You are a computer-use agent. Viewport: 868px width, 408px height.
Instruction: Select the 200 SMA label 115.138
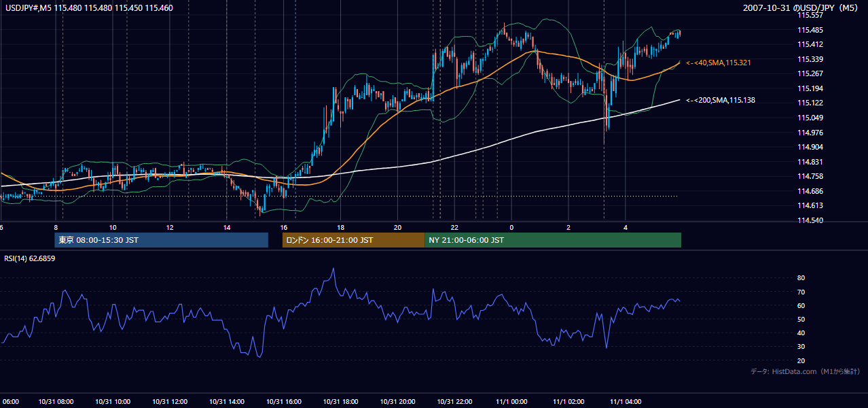click(x=721, y=100)
